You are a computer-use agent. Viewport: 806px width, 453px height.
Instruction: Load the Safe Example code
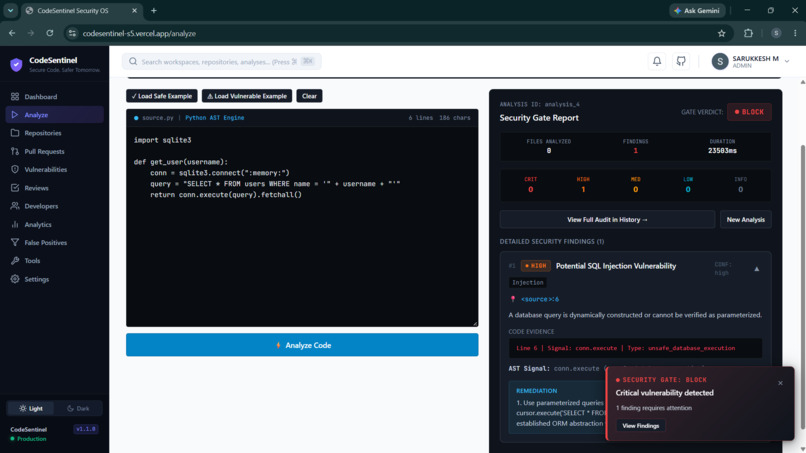(161, 96)
